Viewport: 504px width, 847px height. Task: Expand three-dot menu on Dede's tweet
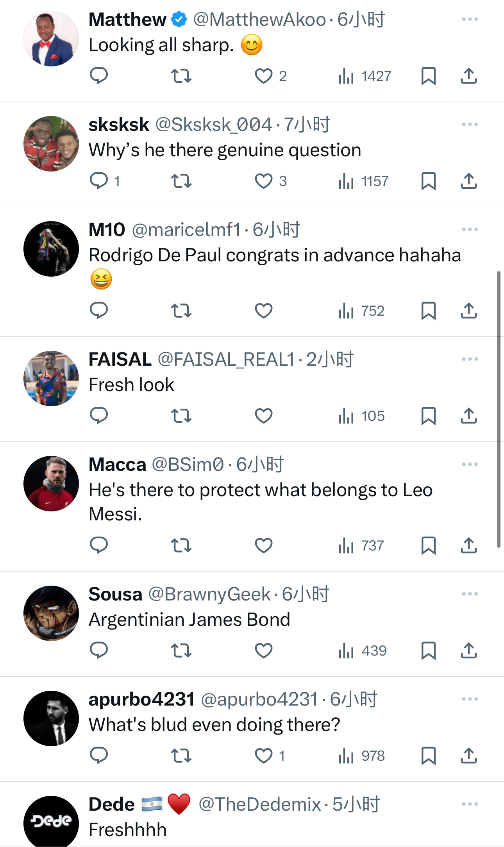[470, 804]
